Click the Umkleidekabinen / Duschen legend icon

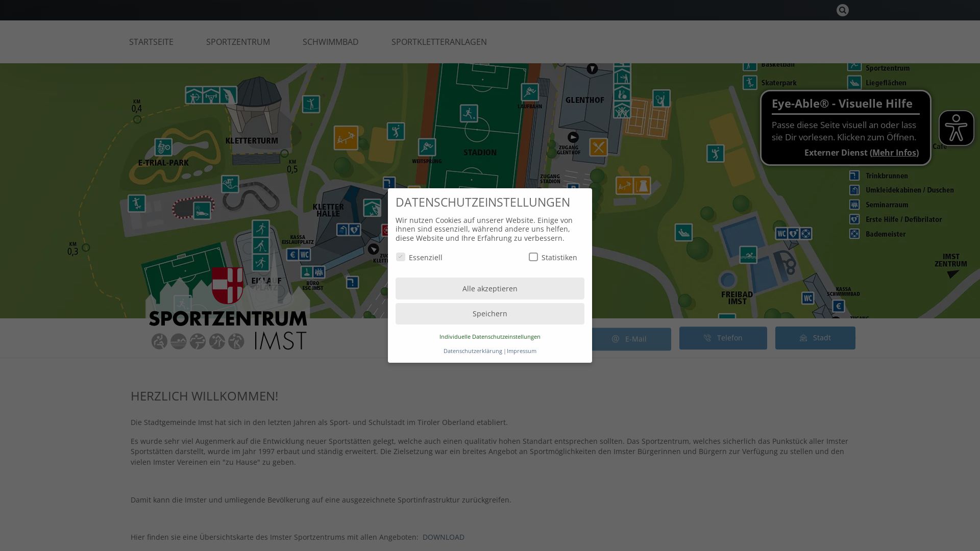tap(854, 190)
